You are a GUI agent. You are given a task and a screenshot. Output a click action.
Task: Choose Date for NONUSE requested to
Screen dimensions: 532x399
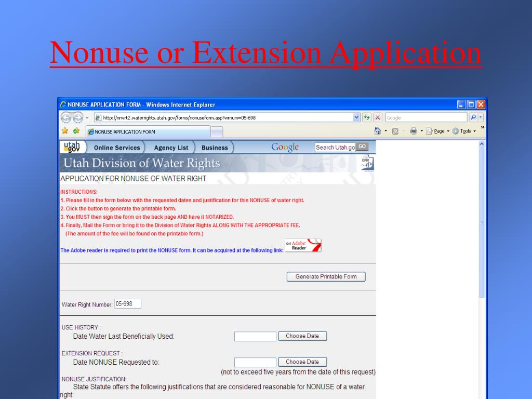[303, 362]
